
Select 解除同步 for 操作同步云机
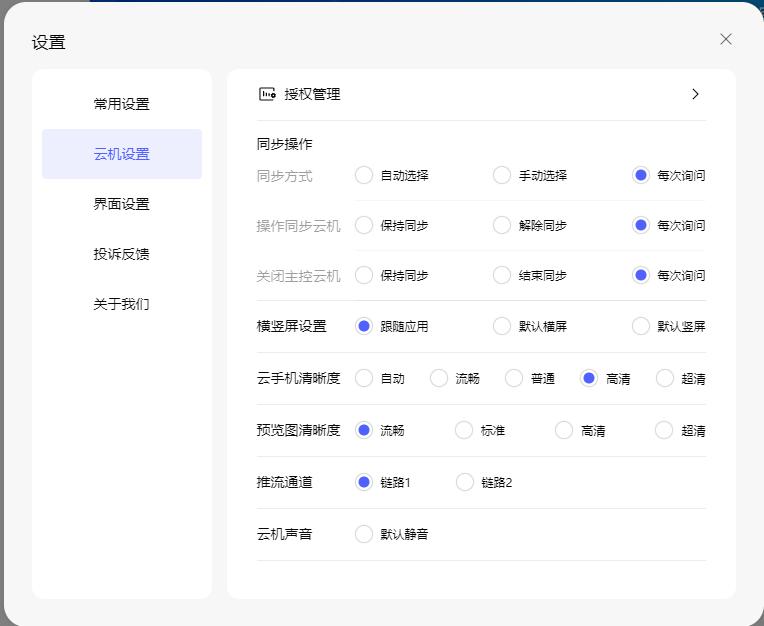[502, 225]
